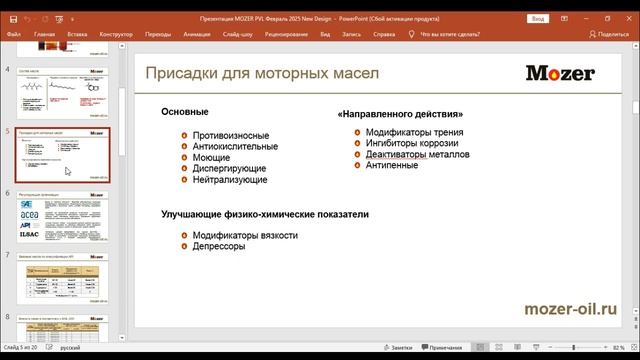Focus the 'Что вы хотите сделать?' search field
640x360 pixels.
[450, 34]
